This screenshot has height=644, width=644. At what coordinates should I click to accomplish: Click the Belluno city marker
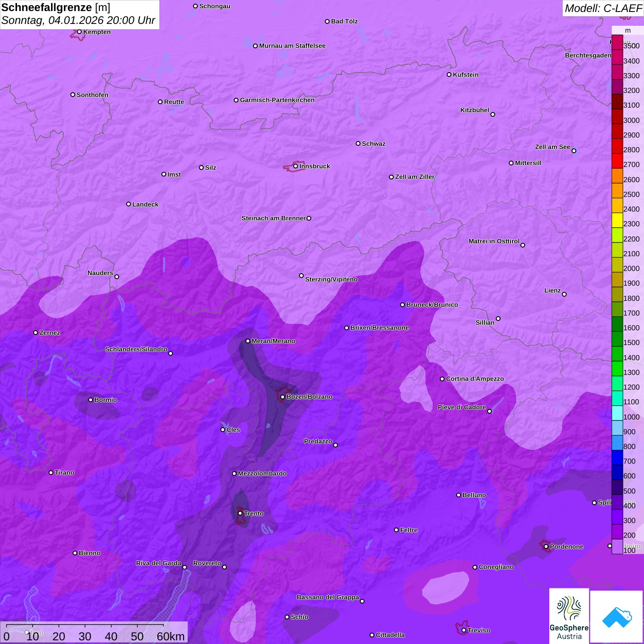pyautogui.click(x=459, y=495)
